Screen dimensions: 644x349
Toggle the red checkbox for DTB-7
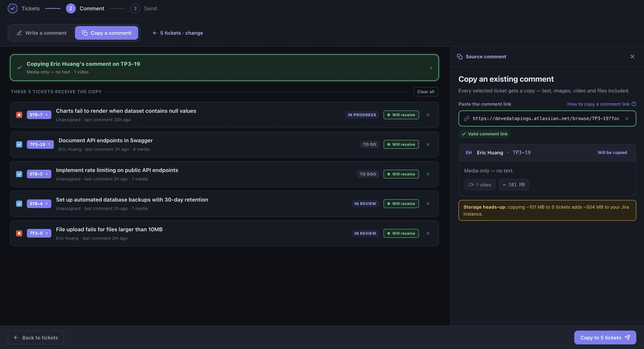tap(19, 115)
